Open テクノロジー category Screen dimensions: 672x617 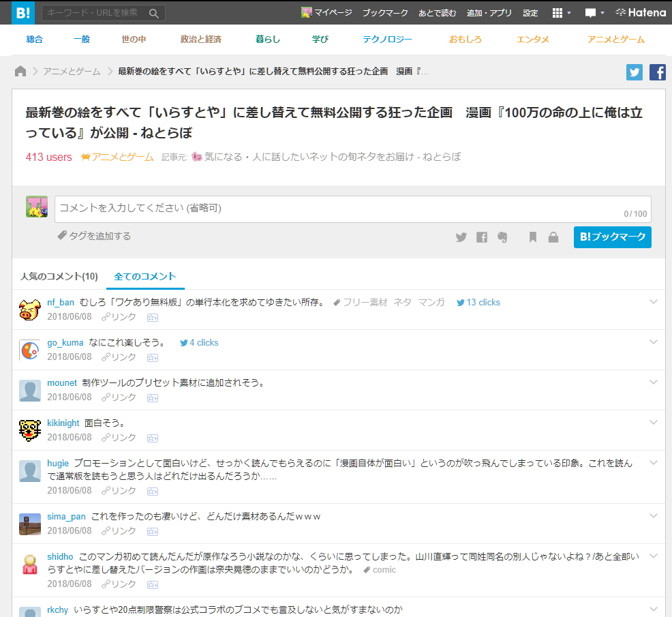(x=387, y=40)
